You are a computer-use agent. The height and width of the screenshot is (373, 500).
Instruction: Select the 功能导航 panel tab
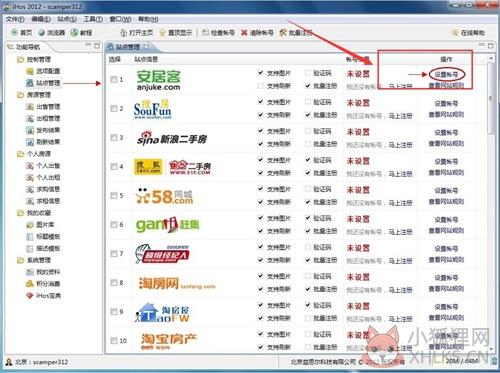24,47
